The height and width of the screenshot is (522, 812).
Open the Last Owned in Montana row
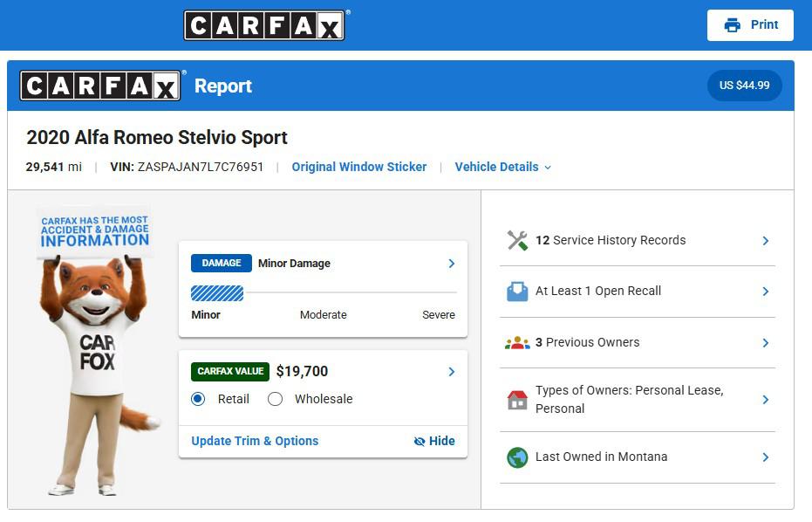(x=638, y=457)
